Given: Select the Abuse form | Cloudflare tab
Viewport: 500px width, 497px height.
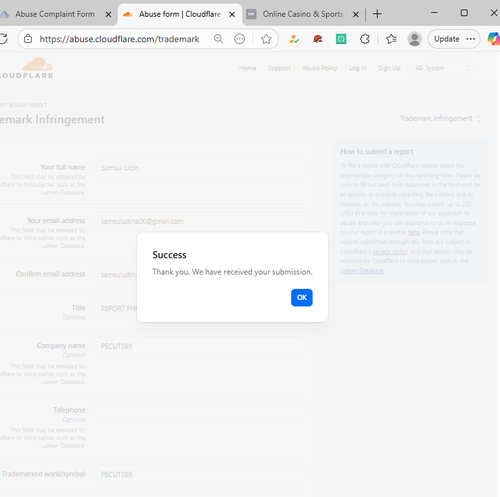Looking at the screenshot, I should click(x=180, y=14).
